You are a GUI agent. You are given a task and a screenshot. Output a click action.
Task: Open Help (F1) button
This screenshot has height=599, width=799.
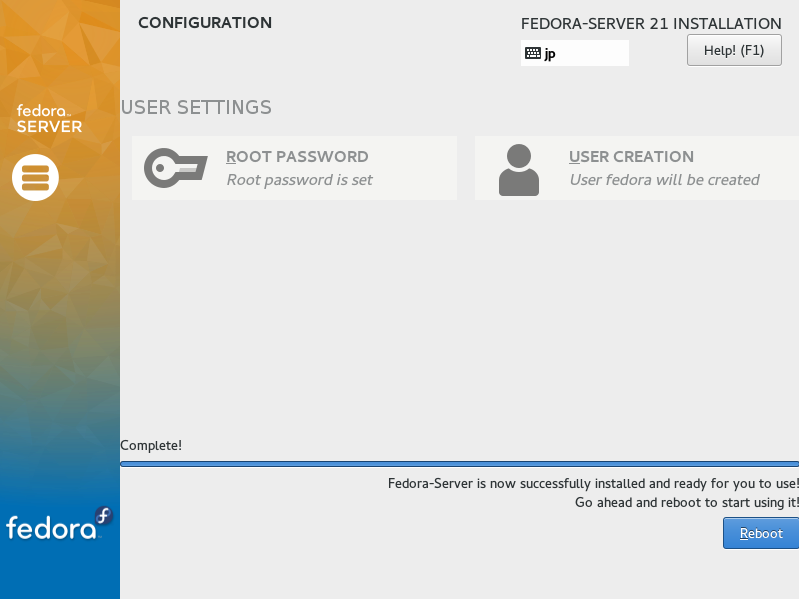(734, 50)
